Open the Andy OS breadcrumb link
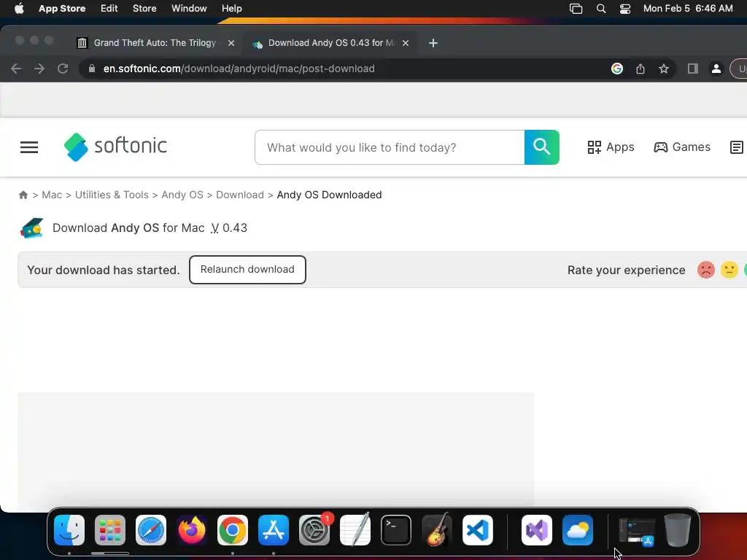Image resolution: width=747 pixels, height=560 pixels. (182, 195)
